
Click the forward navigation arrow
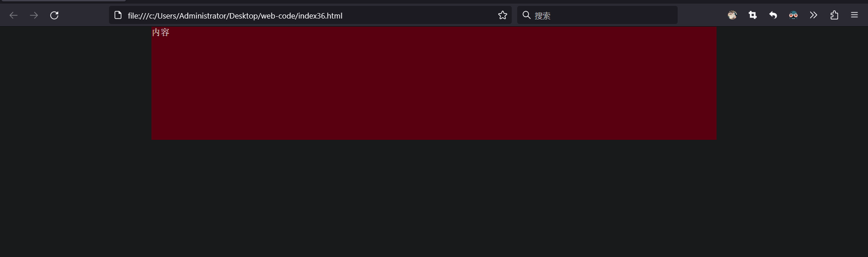point(34,15)
